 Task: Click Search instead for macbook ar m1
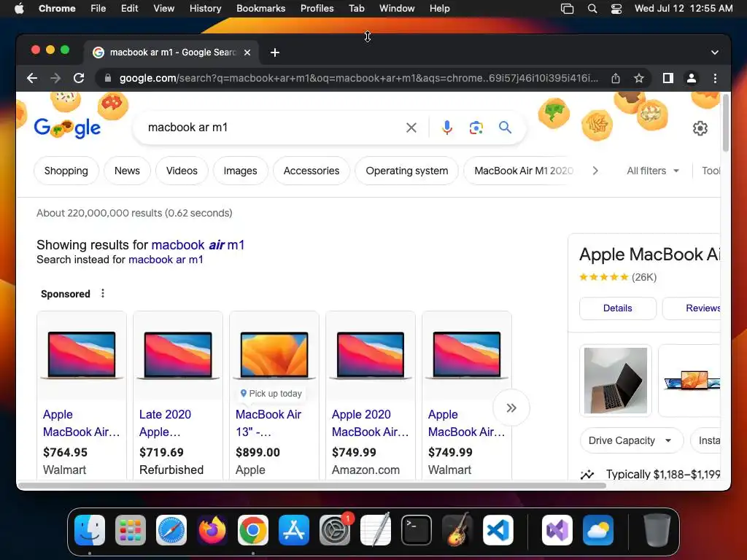point(166,260)
